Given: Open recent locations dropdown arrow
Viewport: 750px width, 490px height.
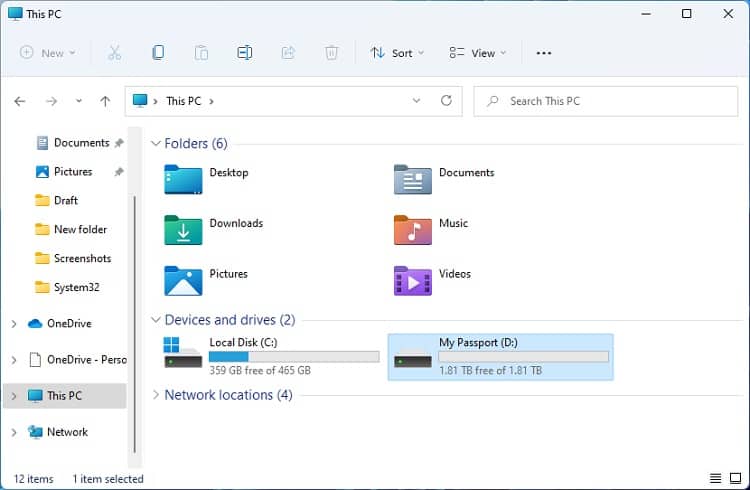Looking at the screenshot, I should pyautogui.click(x=78, y=101).
